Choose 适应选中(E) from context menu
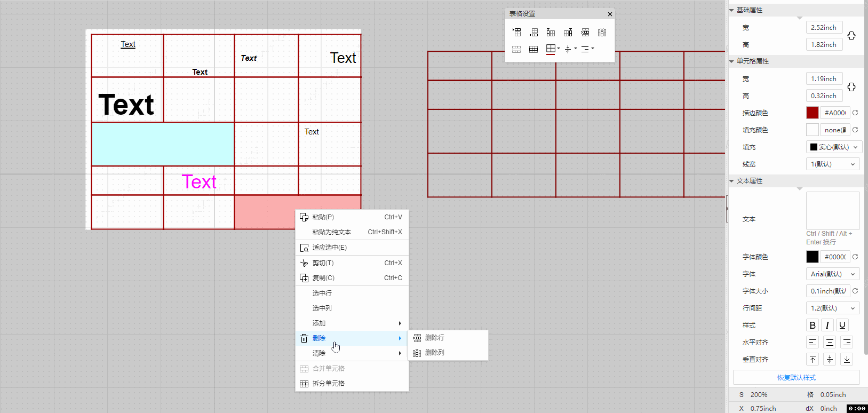Screen dimensions: 868x413 pyautogui.click(x=352, y=248)
